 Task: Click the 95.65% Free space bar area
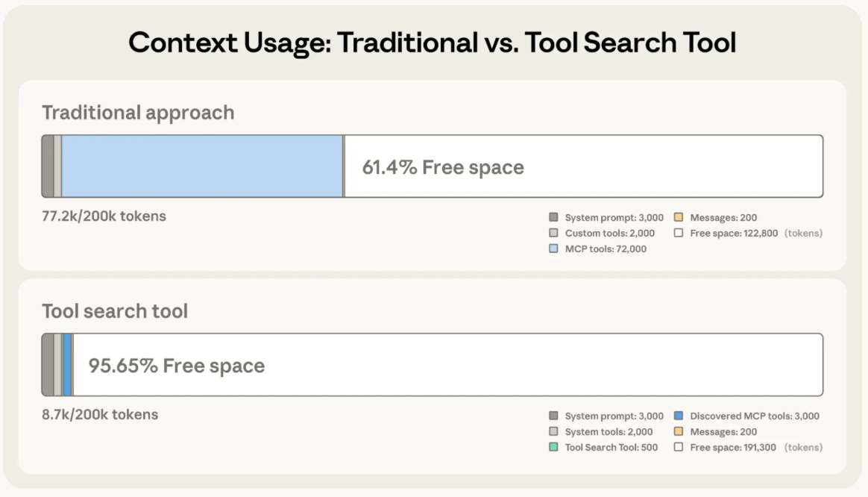447,366
